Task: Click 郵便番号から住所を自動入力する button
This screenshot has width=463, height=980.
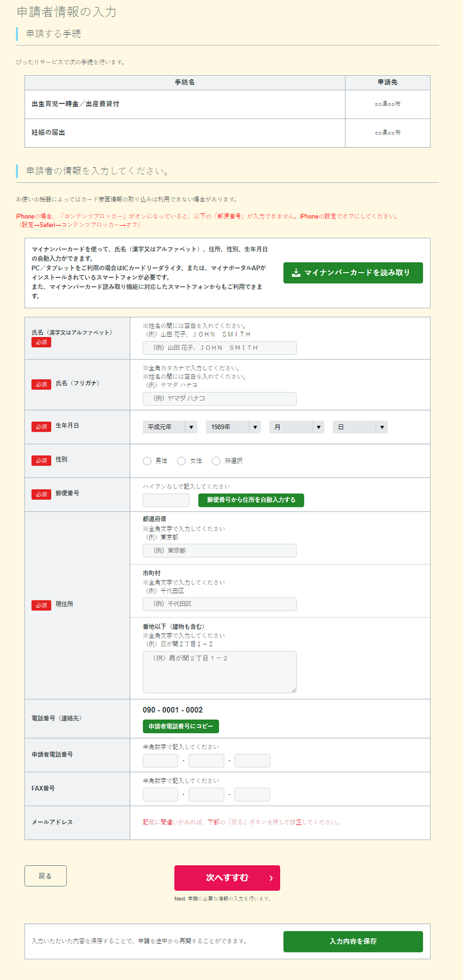Action: click(x=251, y=500)
